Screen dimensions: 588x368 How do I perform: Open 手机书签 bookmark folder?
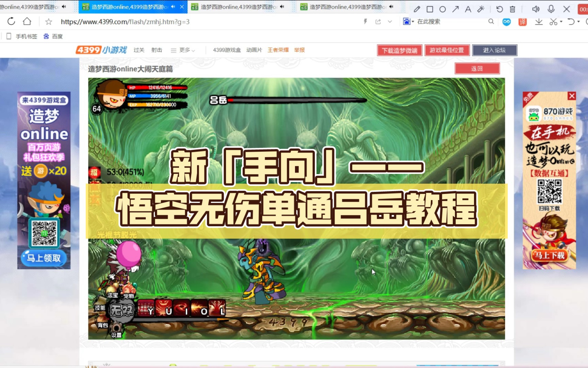click(x=22, y=36)
